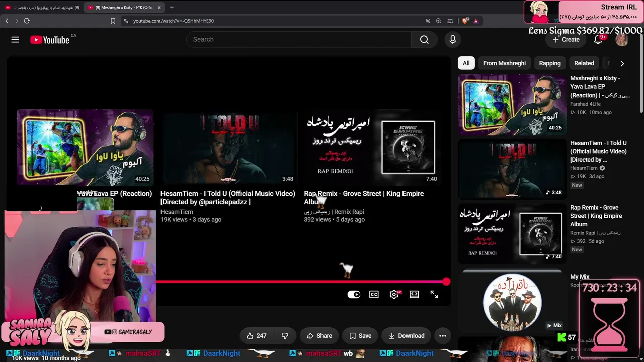Visit HesamTiem channel in the sidebar

coord(584,168)
